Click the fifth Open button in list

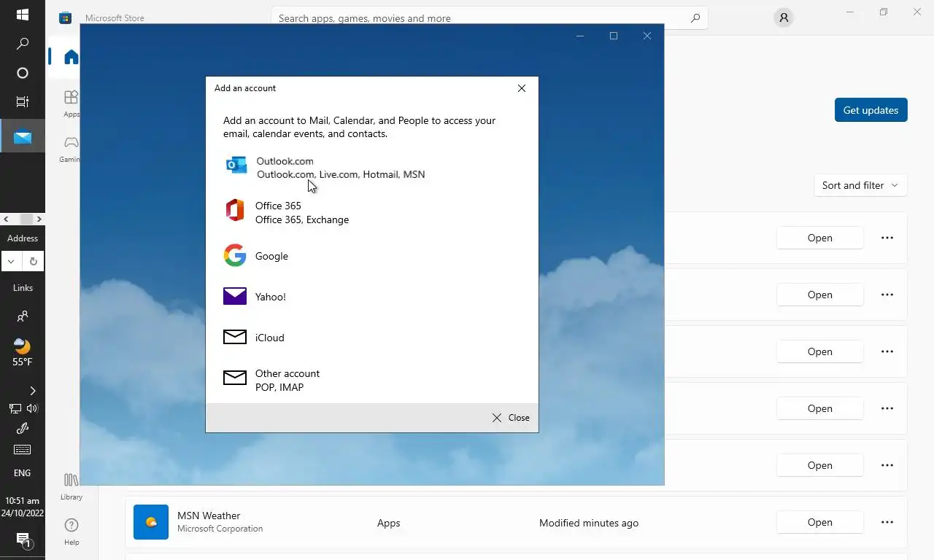coord(820,465)
